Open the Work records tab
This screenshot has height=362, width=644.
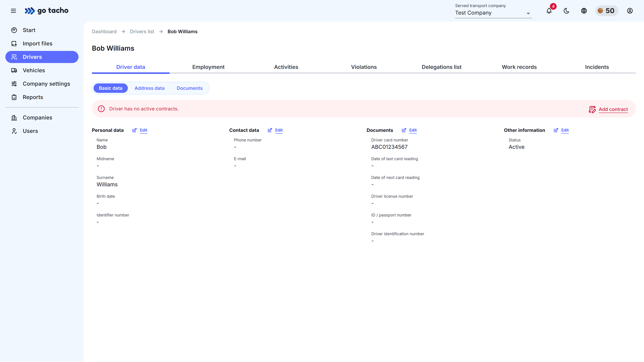pos(519,67)
